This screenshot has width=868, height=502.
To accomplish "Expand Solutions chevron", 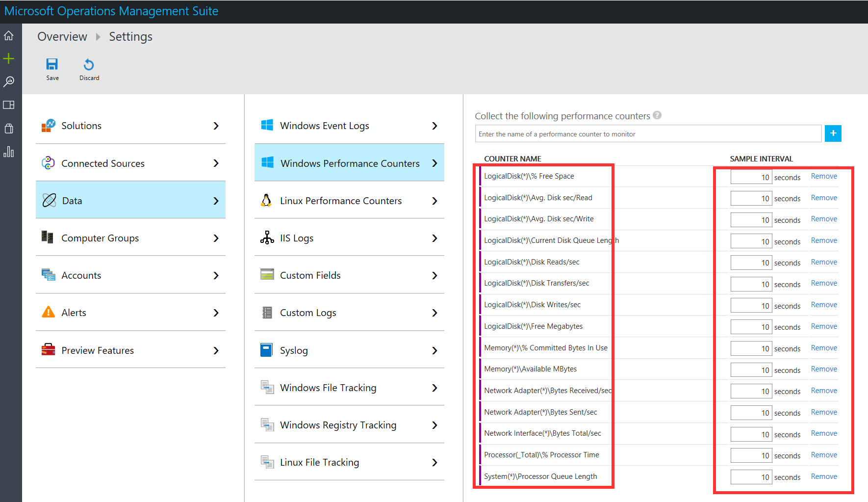I will coord(216,126).
